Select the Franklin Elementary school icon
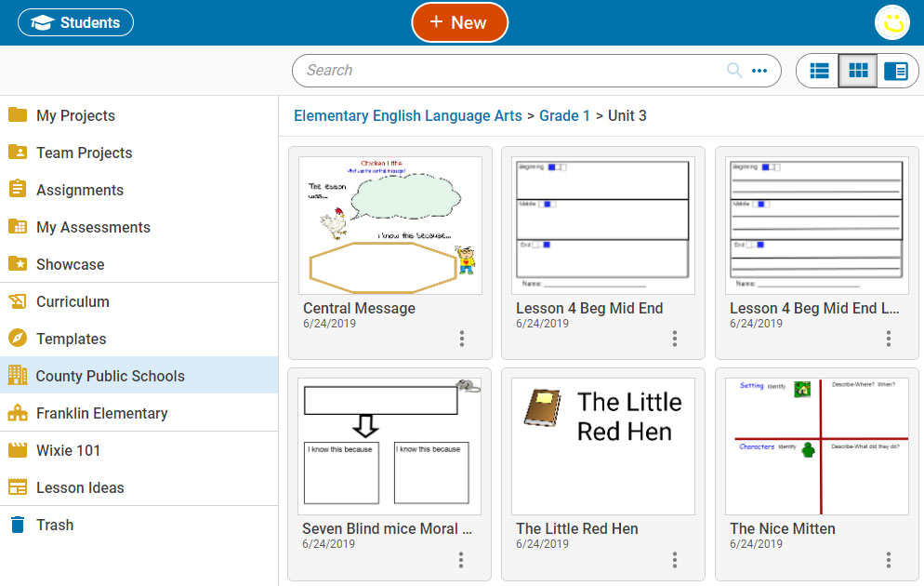924x586 pixels. [18, 413]
